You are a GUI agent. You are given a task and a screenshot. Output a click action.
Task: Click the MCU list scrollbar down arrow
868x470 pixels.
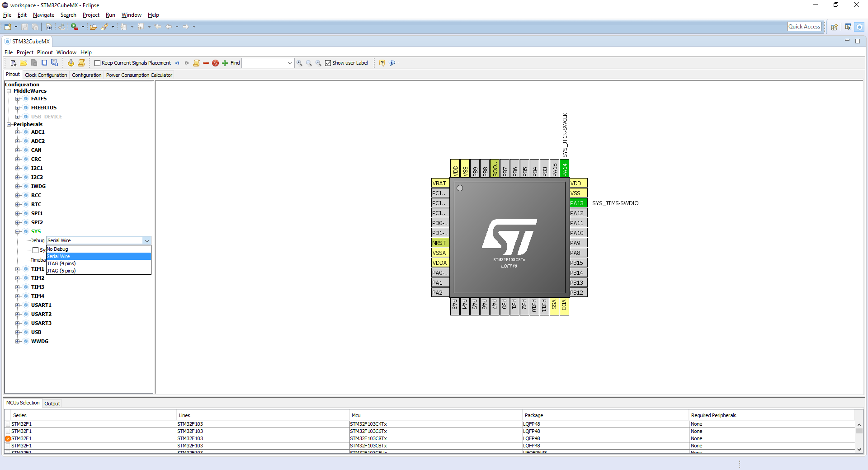point(859,449)
